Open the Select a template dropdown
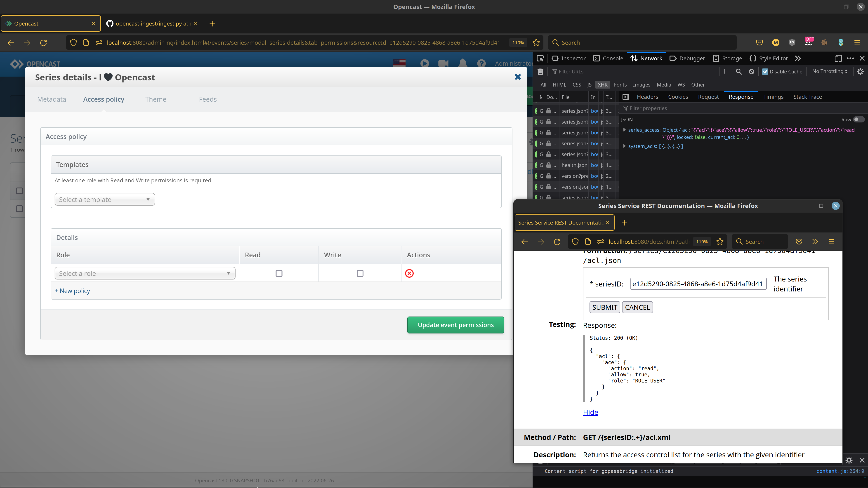868x488 pixels. [104, 199]
